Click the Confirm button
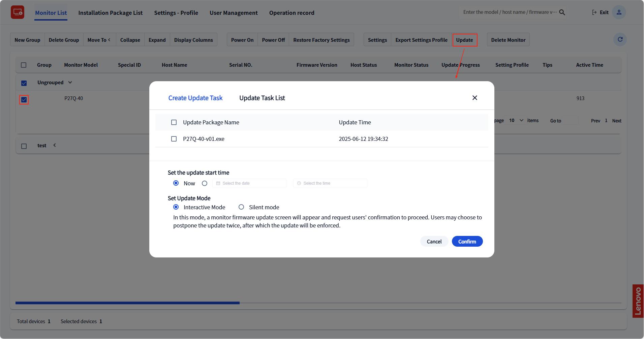This screenshot has height=339, width=644. [467, 242]
